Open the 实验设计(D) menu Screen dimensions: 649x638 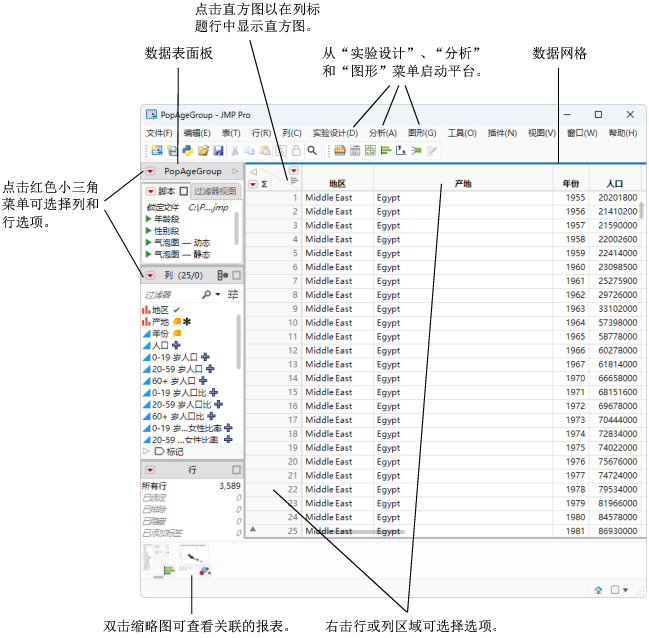[335, 133]
